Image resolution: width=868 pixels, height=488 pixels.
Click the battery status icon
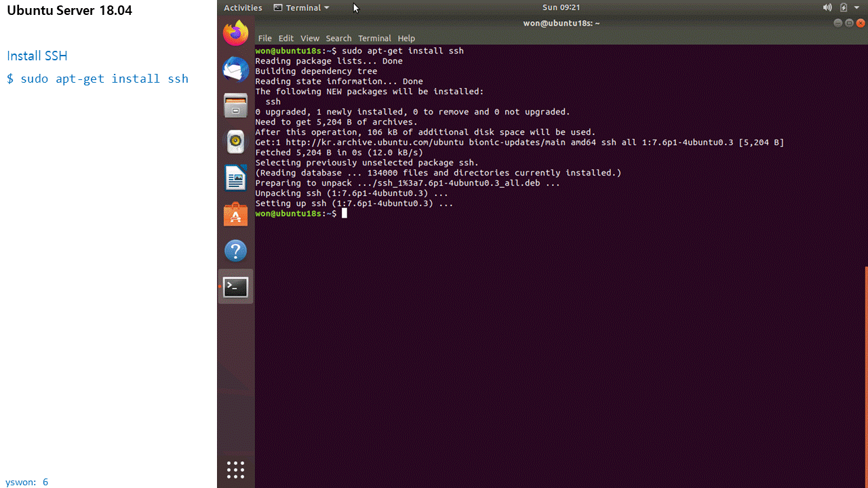pyautogui.click(x=844, y=7)
